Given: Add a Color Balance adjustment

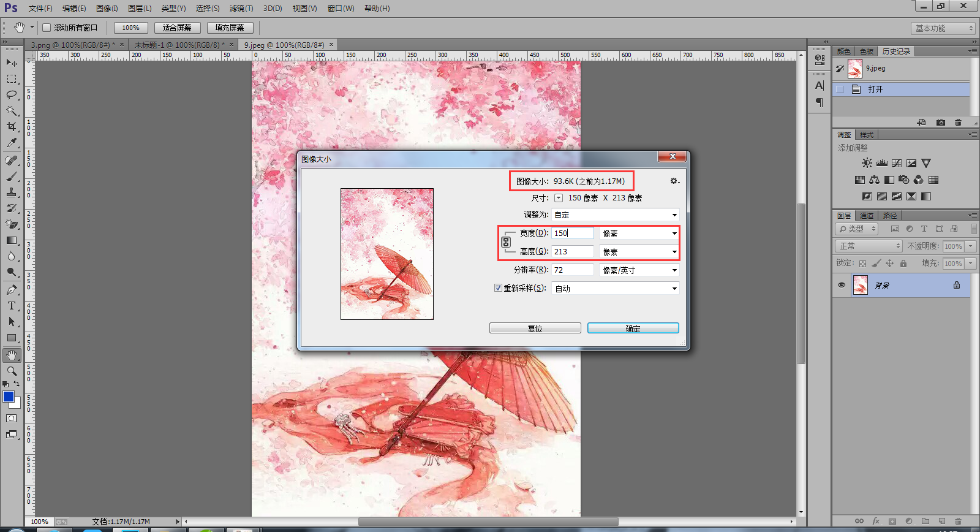Looking at the screenshot, I should click(875, 180).
